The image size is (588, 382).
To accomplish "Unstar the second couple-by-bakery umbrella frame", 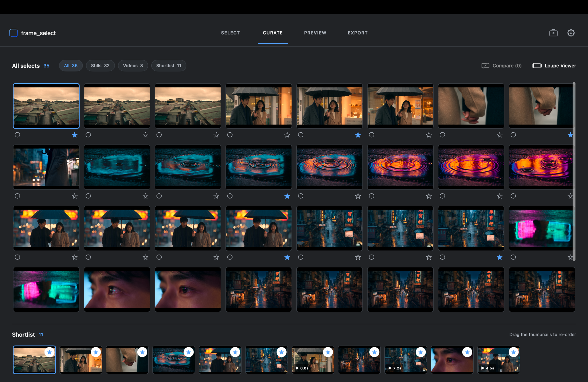I will 358,135.
